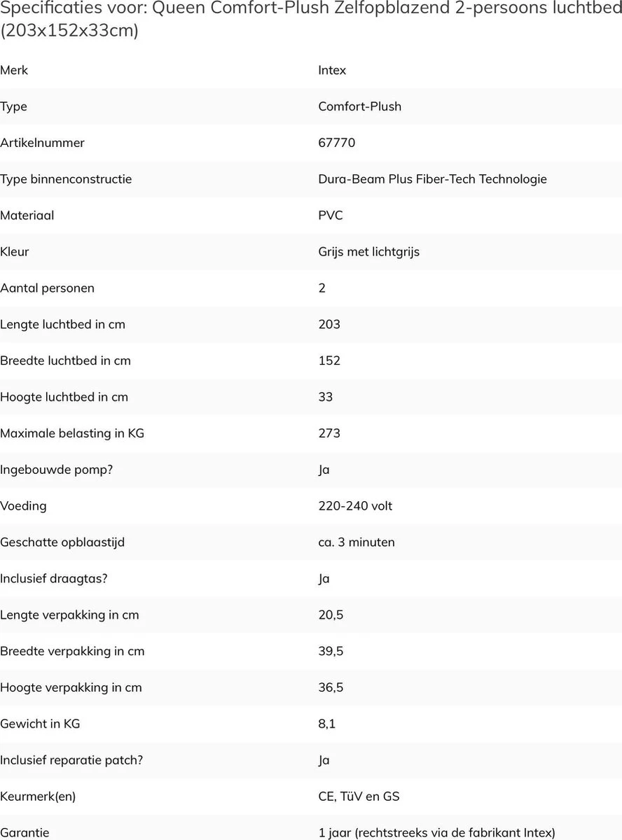Click the Aantal personen label
This screenshot has height=840, width=622.
[x=47, y=288]
